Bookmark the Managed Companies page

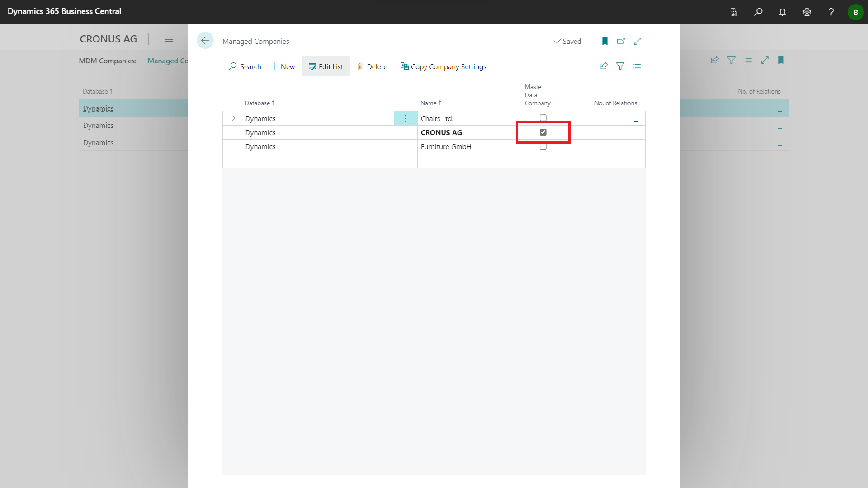605,41
